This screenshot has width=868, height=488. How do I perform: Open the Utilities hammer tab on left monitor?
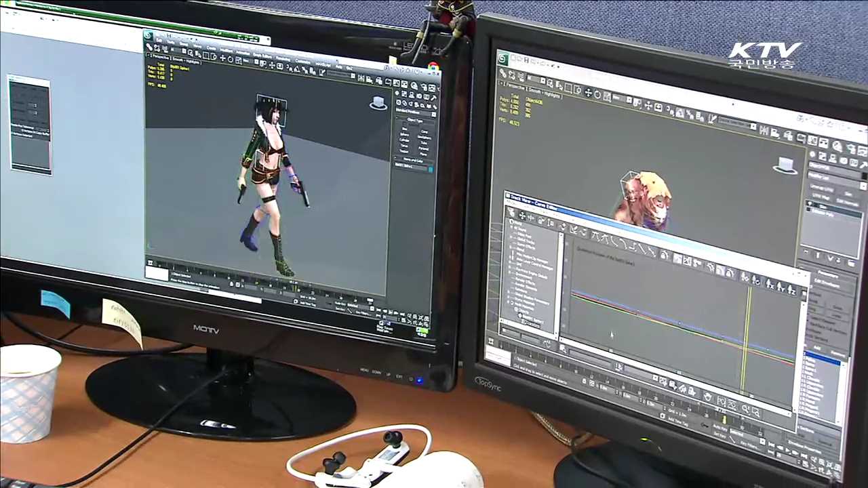click(434, 98)
